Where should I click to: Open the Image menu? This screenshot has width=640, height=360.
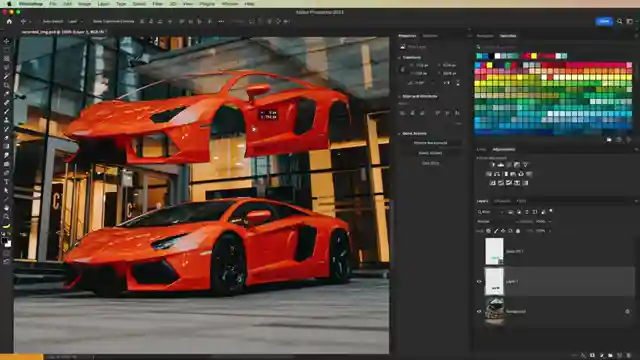click(x=84, y=4)
